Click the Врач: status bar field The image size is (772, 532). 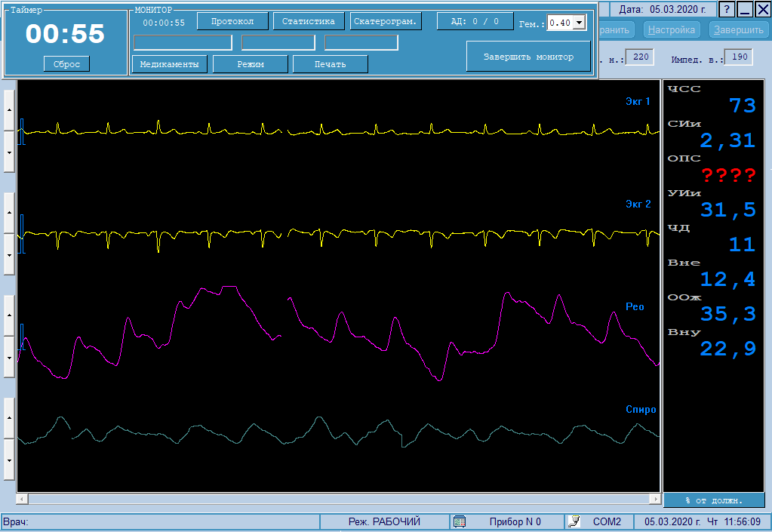(161, 521)
